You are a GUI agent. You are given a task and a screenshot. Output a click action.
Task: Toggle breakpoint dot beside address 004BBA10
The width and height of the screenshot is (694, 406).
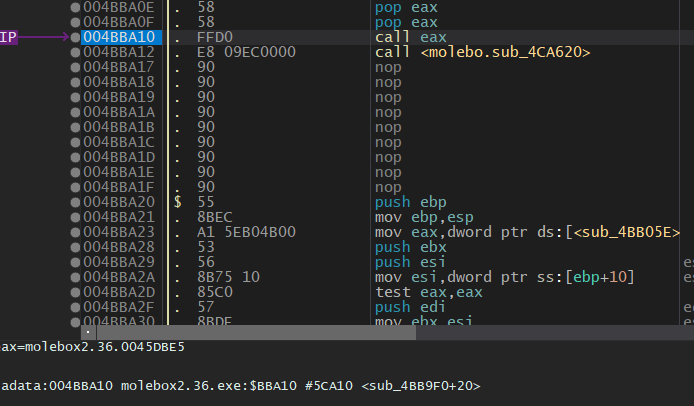(x=75, y=37)
